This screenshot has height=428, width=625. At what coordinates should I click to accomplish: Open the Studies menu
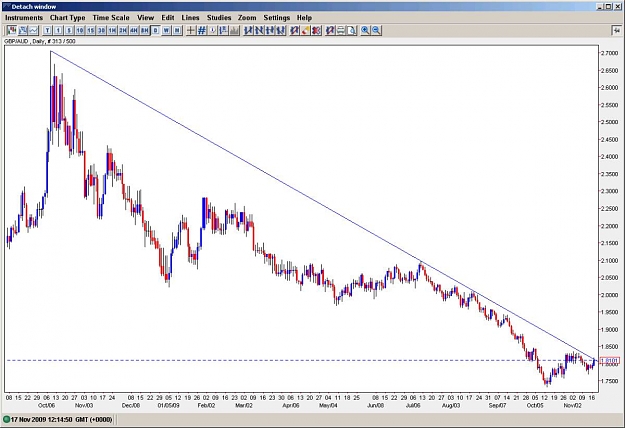pos(219,18)
